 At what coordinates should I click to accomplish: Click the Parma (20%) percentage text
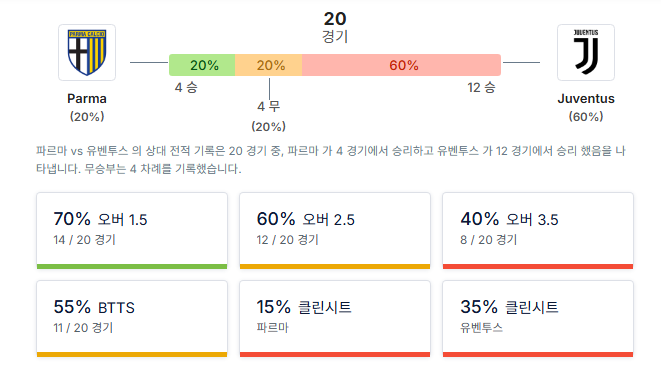pyautogui.click(x=87, y=117)
